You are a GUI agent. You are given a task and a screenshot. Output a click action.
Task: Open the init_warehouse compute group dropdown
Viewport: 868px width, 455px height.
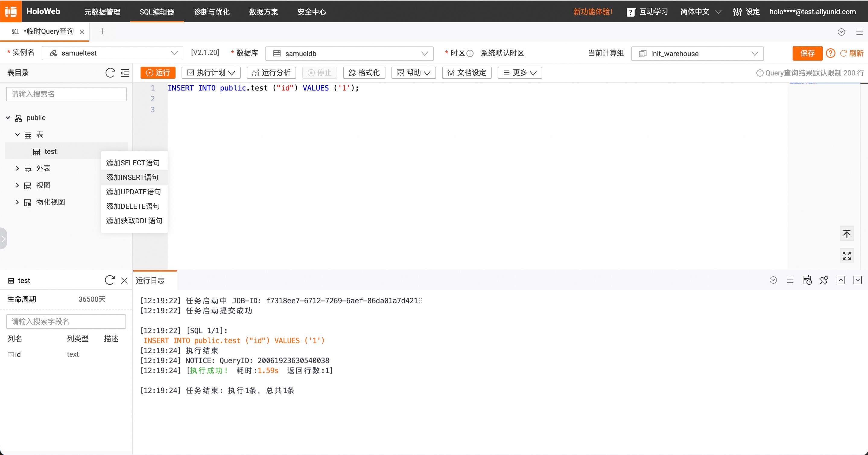697,54
